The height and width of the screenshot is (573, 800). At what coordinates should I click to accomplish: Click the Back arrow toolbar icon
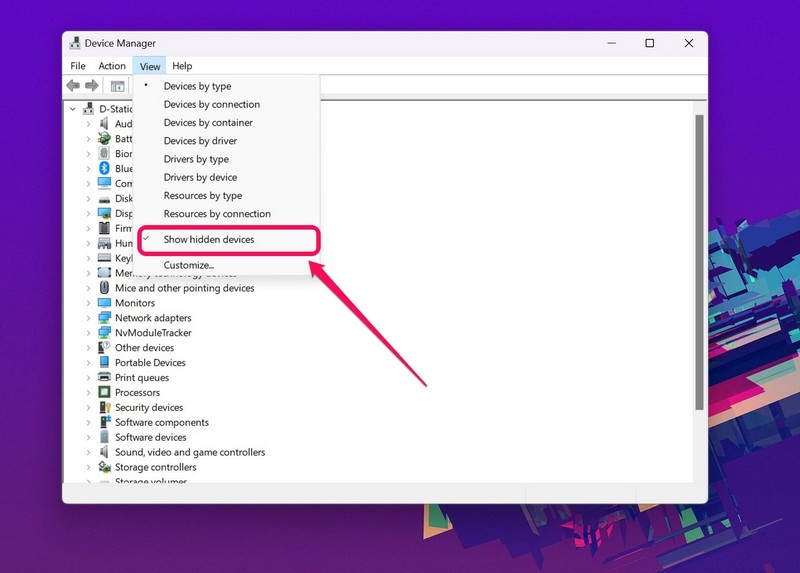(73, 87)
